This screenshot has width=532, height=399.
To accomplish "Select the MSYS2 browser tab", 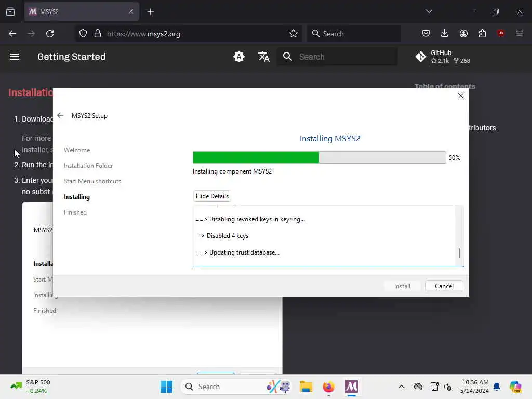I will click(x=82, y=11).
